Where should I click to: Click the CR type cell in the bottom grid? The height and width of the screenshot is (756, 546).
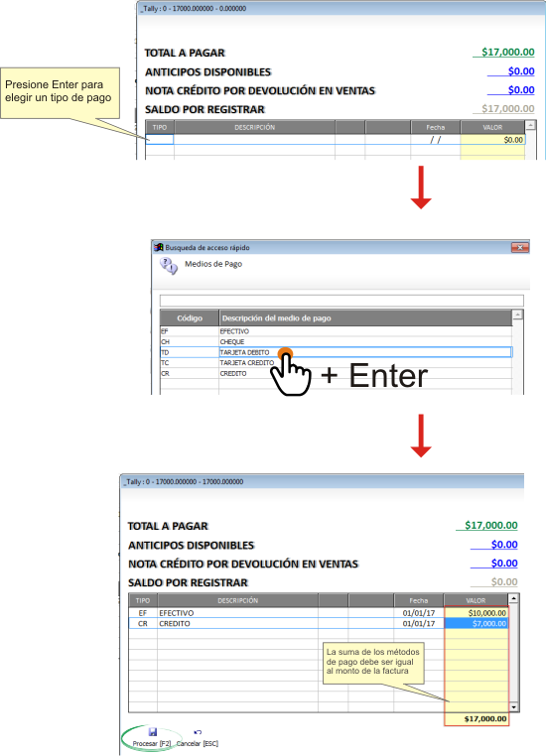point(143,624)
